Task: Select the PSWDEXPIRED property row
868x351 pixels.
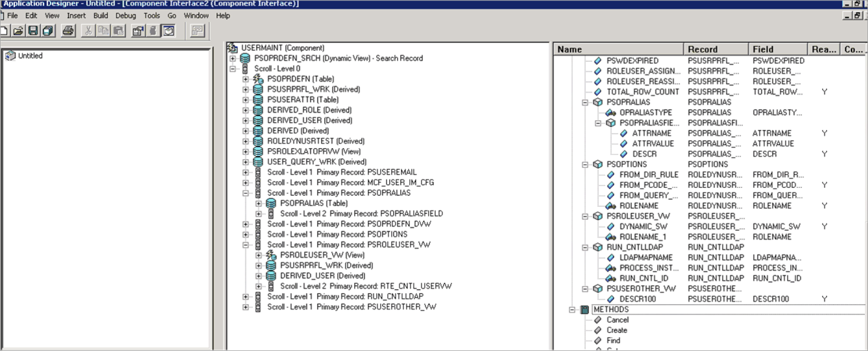Action: pos(632,61)
